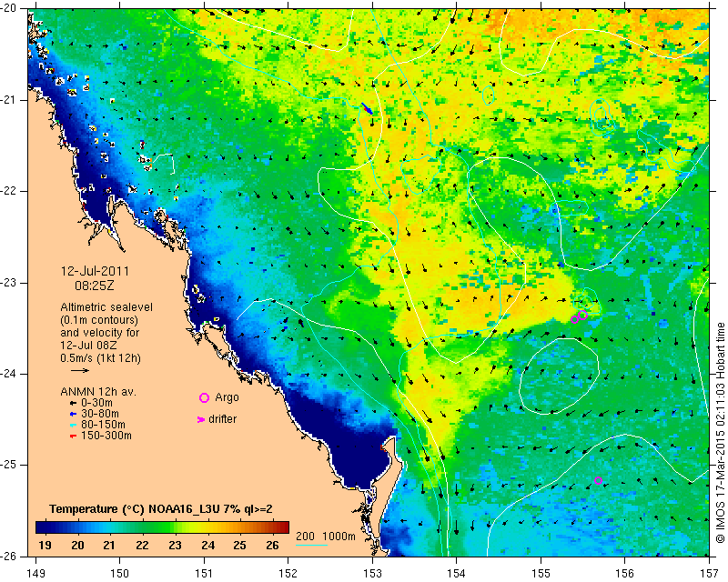Pick the yellow 24°C colorbar region
This screenshot has width=728, height=582.
pos(208,527)
